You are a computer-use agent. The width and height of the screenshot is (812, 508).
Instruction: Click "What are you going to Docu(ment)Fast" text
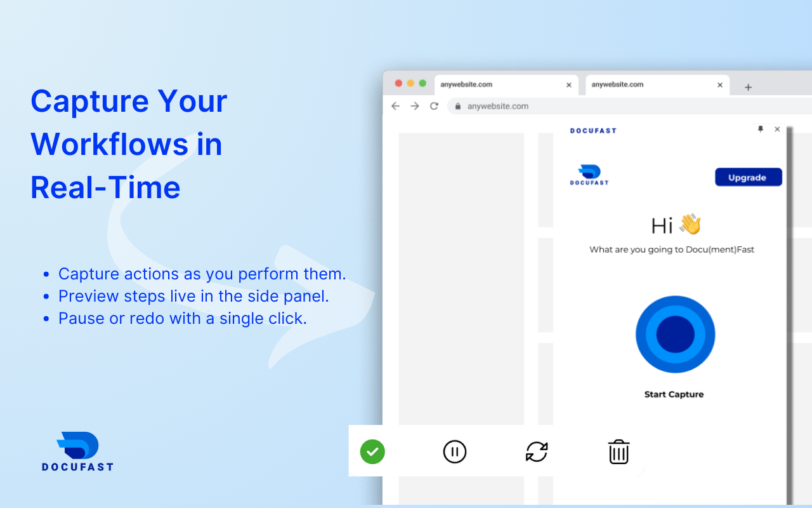click(672, 250)
